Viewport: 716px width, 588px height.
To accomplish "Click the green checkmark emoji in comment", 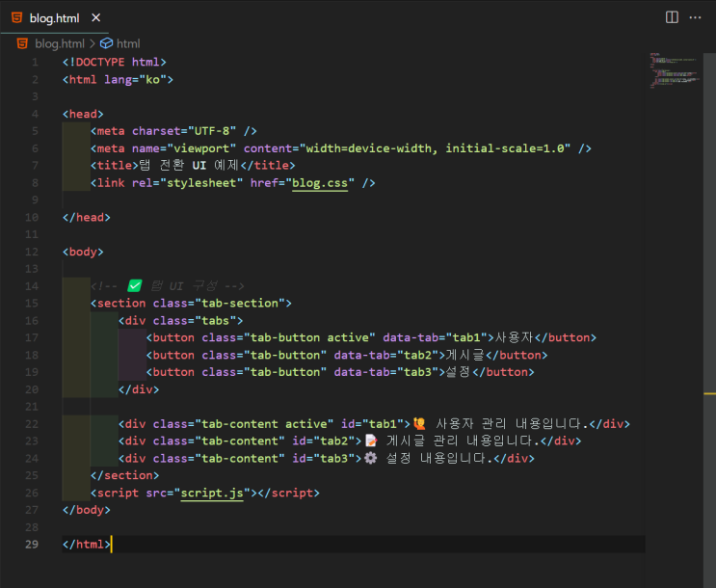I will coord(135,286).
